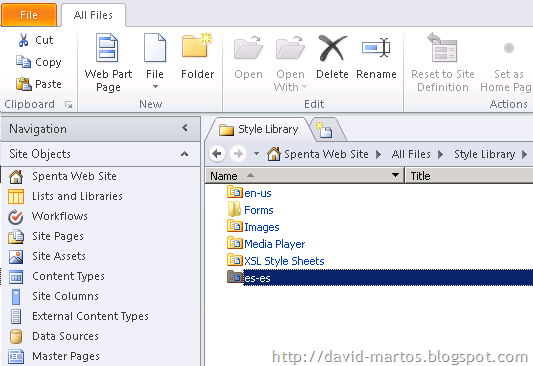This screenshot has height=366, width=533.
Task: Click the Spenta Web Site breadcrumb home icon
Action: tap(274, 154)
